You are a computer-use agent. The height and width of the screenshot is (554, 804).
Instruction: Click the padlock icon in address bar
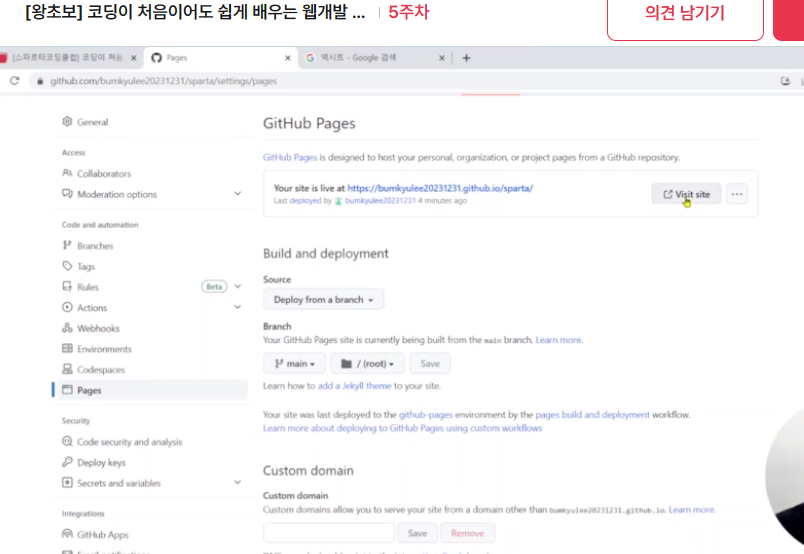pos(40,81)
